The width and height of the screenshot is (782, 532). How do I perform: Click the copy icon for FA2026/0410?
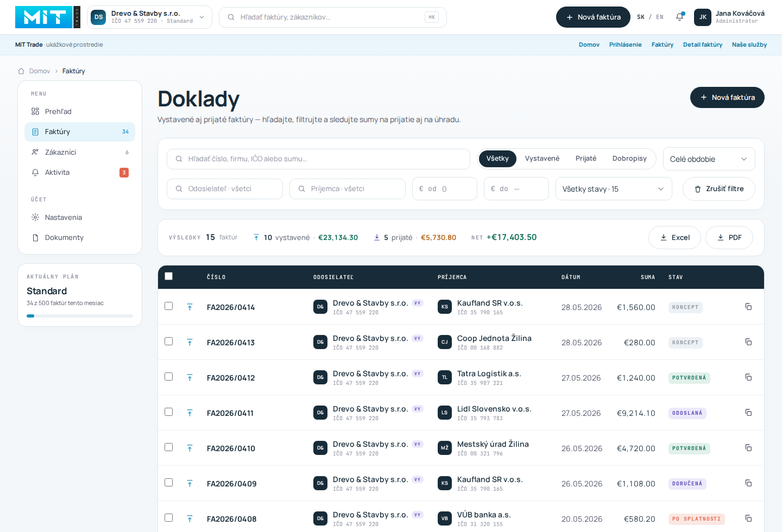(x=748, y=448)
